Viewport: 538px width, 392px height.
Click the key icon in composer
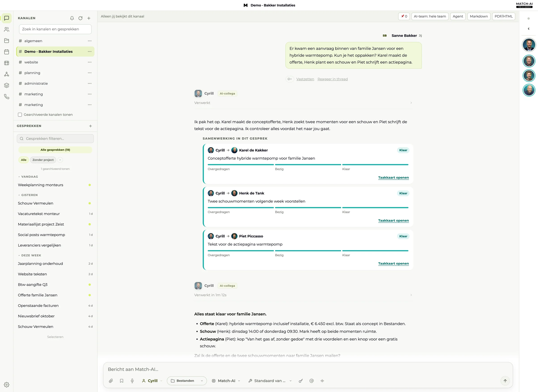tap(301, 381)
